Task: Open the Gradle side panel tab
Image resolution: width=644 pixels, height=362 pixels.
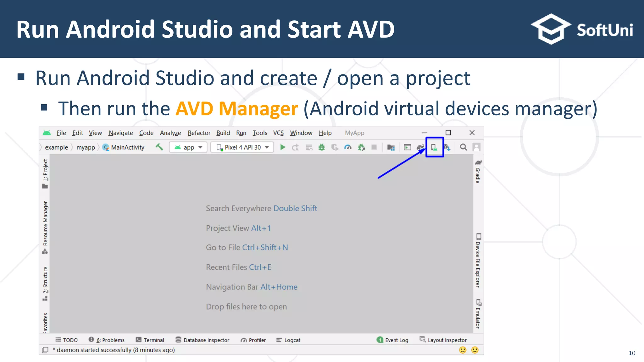Action: coord(478,171)
